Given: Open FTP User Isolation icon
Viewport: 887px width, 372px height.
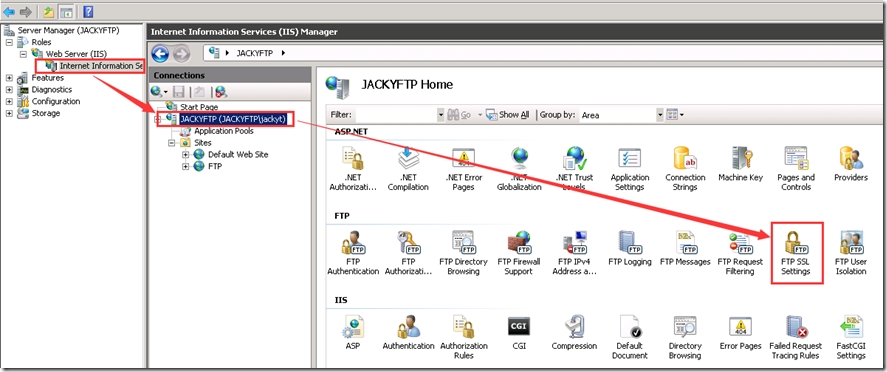Looking at the screenshot, I should click(851, 253).
